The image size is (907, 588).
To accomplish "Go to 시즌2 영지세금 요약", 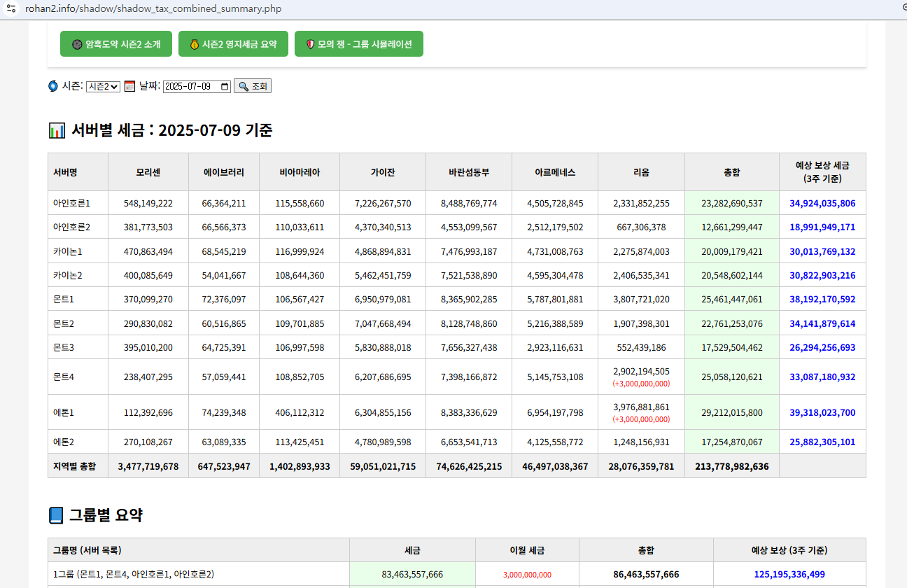I will point(233,44).
